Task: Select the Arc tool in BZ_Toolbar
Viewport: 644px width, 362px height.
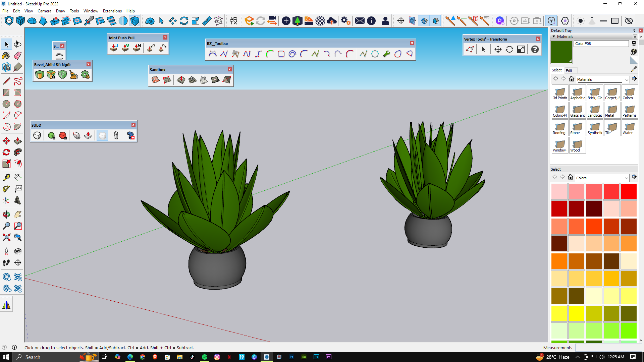Action: (x=269, y=54)
